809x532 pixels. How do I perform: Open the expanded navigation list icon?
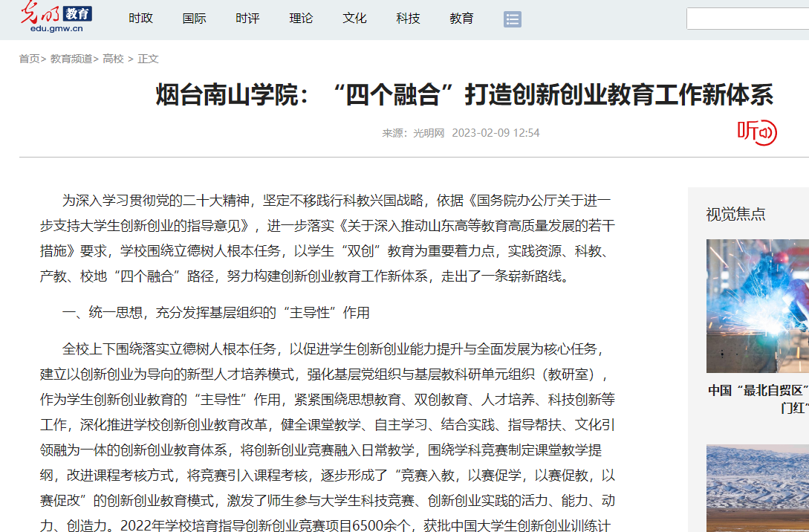512,19
